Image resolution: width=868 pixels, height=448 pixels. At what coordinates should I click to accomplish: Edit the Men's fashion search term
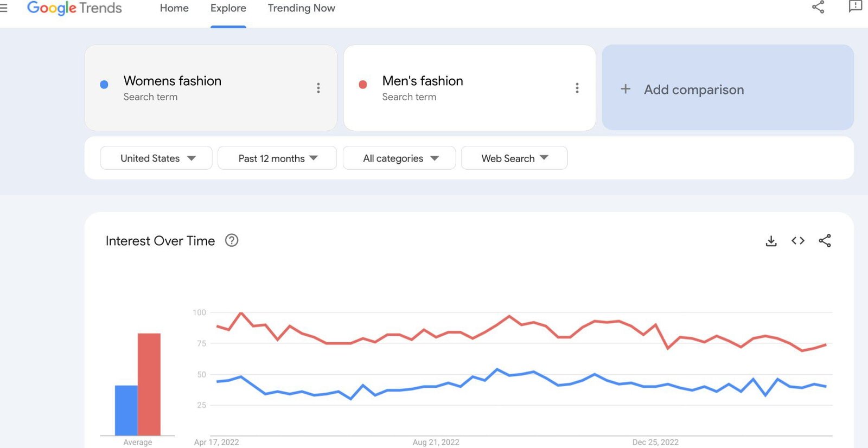coord(423,81)
